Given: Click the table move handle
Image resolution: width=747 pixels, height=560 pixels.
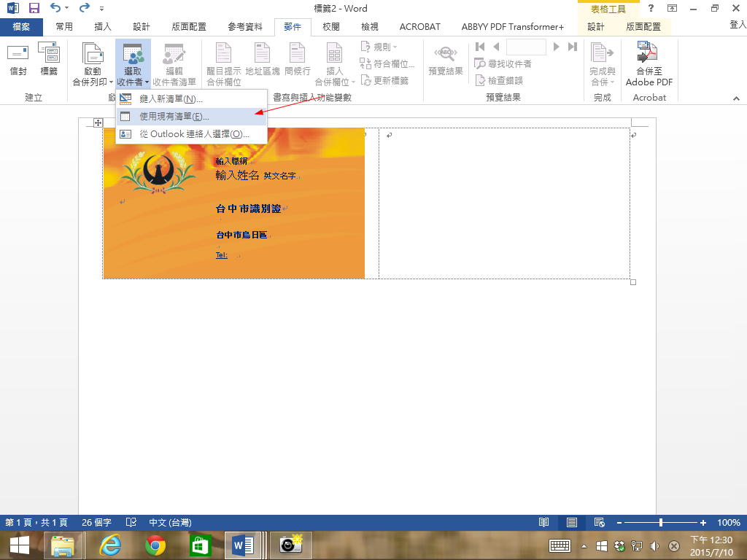Looking at the screenshot, I should [x=98, y=122].
